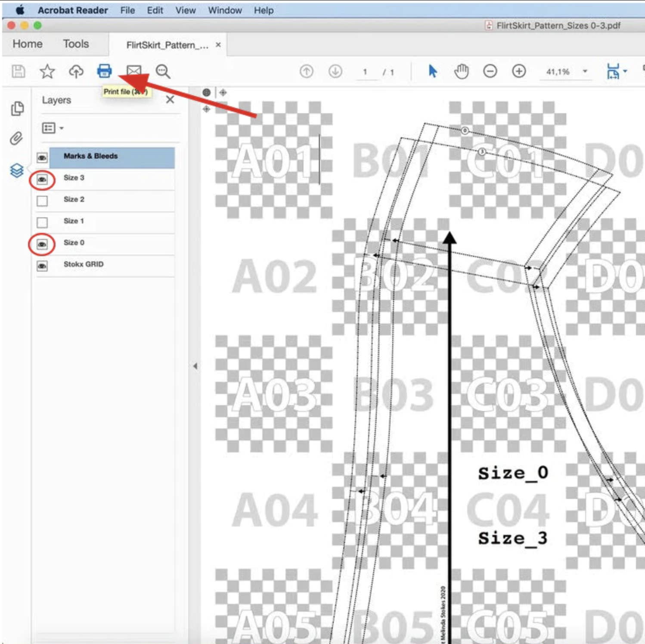
Task: Select the FlirtSkirt_Pattern document tab
Action: pos(167,45)
